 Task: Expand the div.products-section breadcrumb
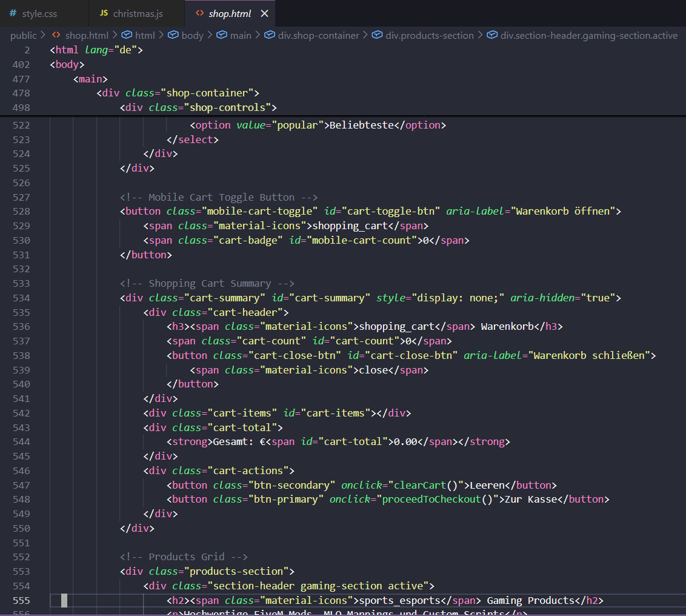pyautogui.click(x=429, y=35)
